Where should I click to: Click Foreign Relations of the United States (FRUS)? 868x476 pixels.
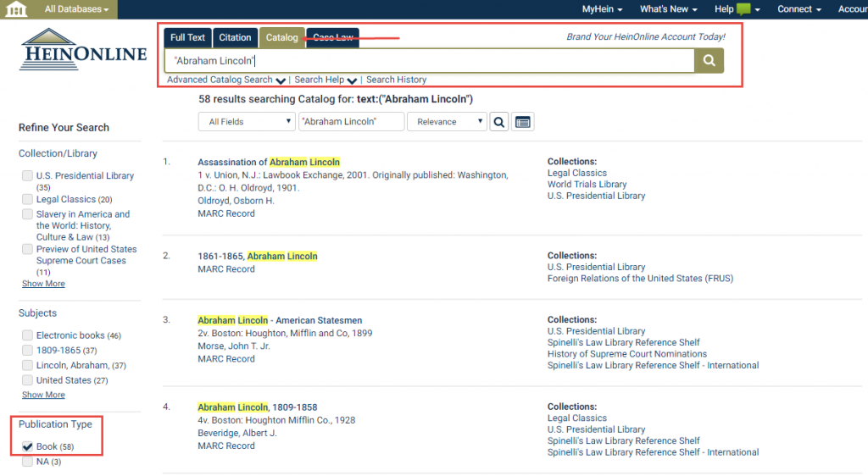click(640, 278)
